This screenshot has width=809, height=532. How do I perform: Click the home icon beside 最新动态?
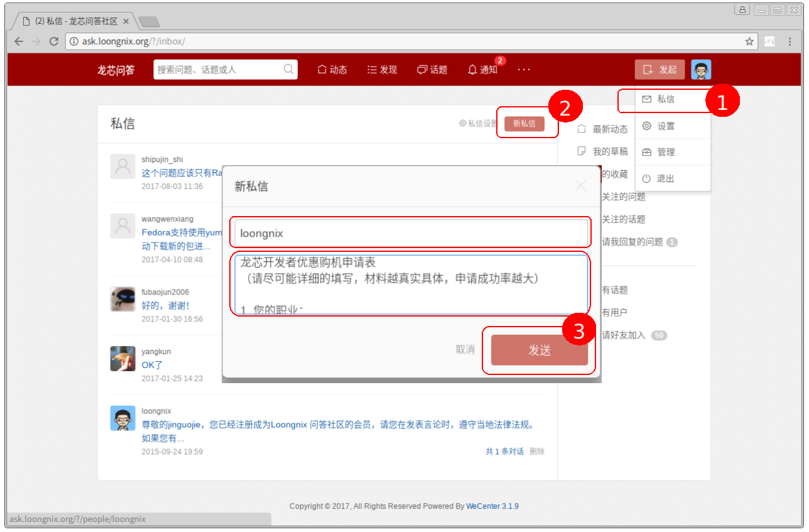click(582, 129)
